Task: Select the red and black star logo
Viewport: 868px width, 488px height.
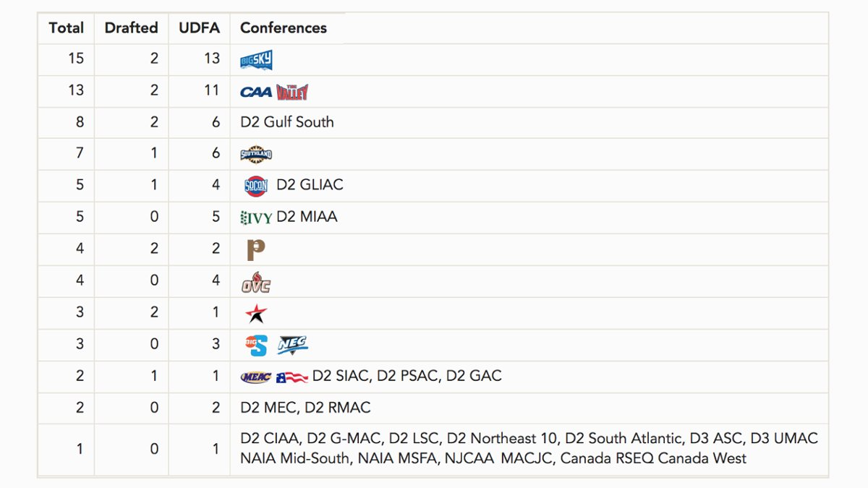Action: [256, 314]
